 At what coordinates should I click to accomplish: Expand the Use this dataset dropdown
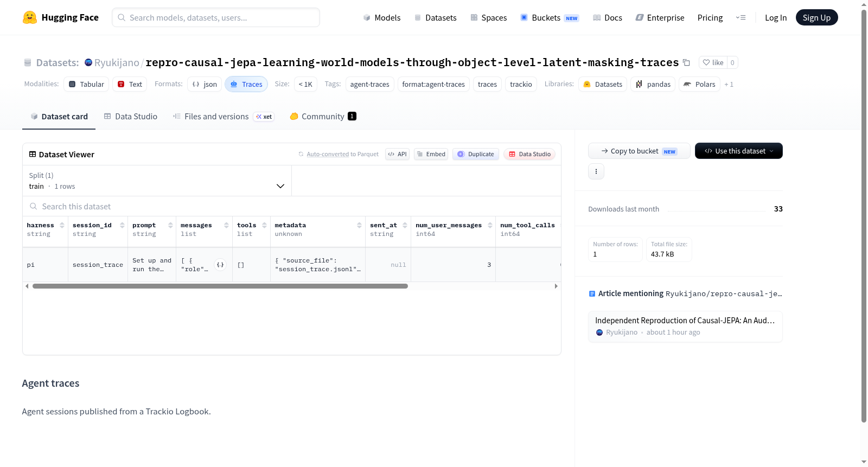click(739, 151)
